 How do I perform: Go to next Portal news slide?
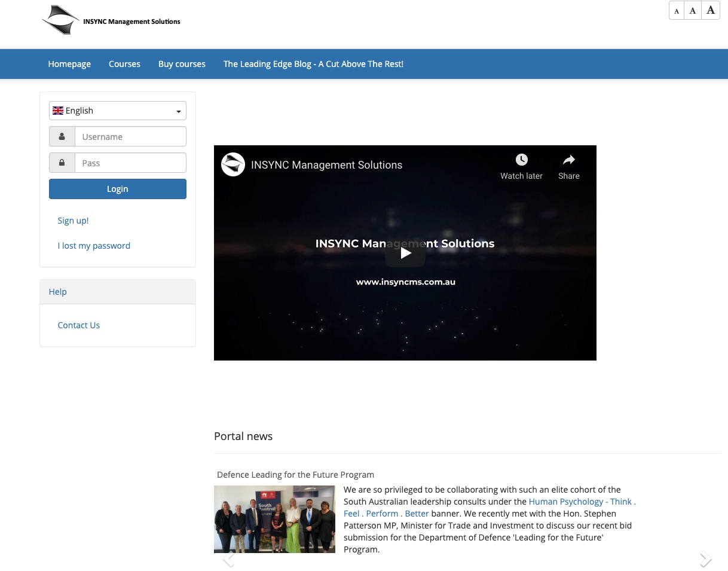click(x=706, y=558)
